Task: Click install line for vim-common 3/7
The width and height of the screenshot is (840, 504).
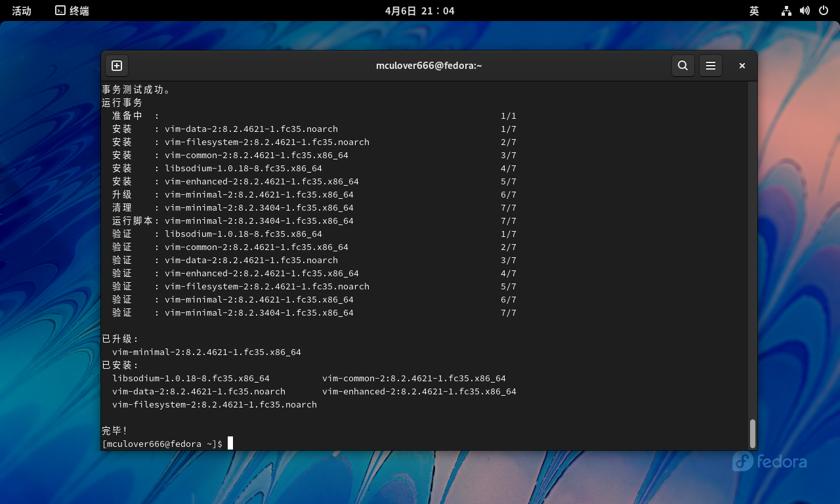Action: pos(314,155)
